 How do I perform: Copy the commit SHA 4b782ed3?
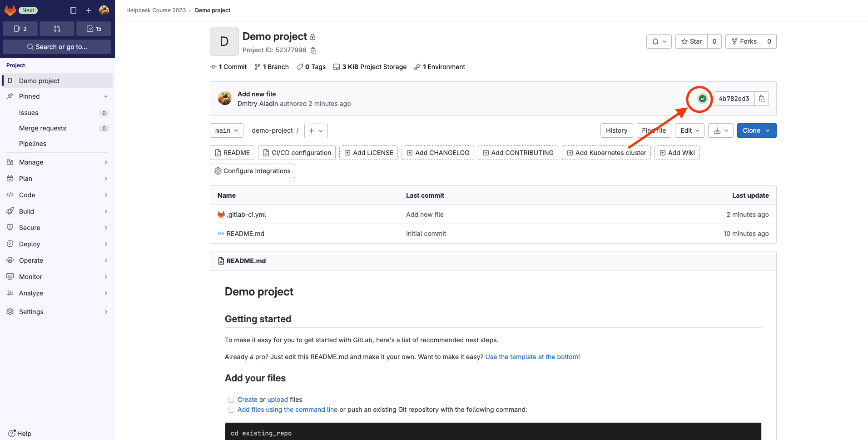(762, 99)
